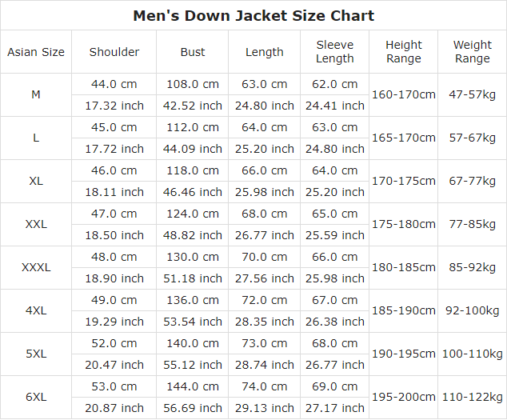Select the M size row label
507x420 pixels.
(x=36, y=94)
